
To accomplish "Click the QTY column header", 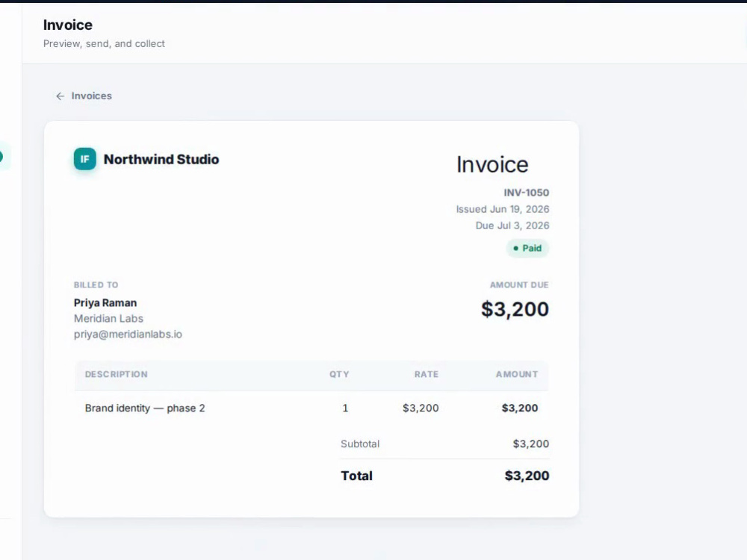I will click(x=339, y=374).
